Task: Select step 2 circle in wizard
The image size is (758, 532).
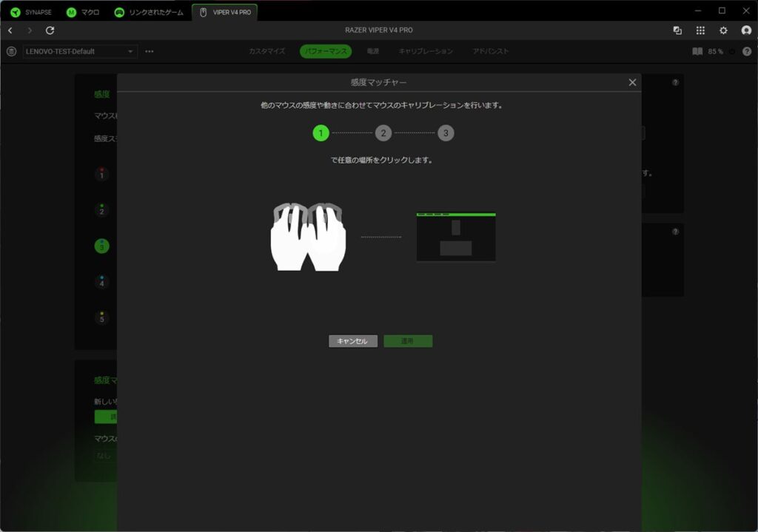Action: 383,133
